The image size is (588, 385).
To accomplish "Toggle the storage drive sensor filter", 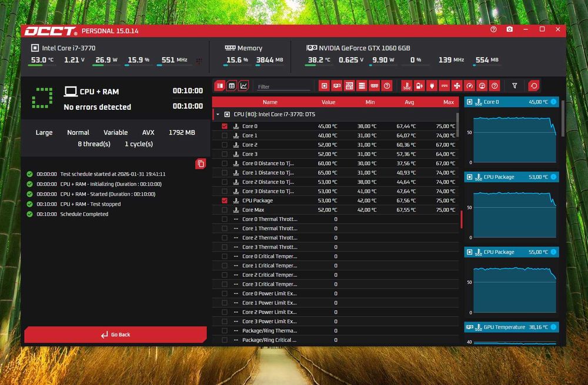I will coord(362,86).
